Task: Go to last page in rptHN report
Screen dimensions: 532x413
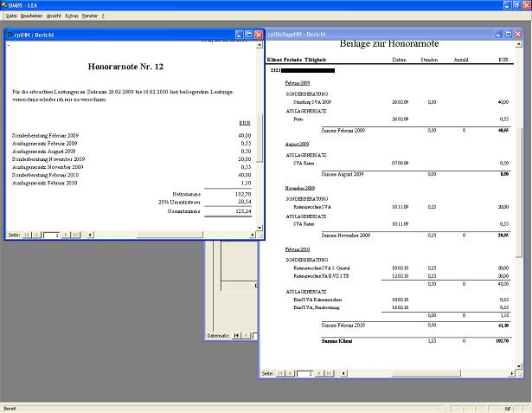Action: click(x=75, y=235)
